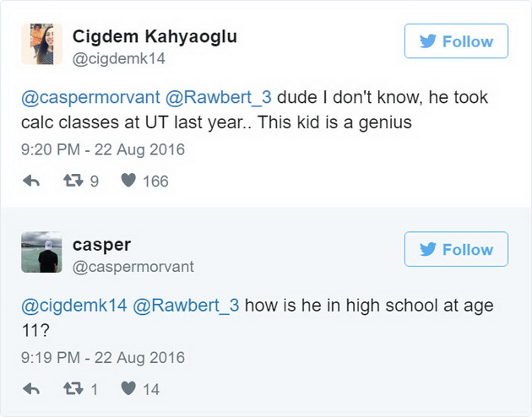Open @caspermorvant mention in first tweet
Viewport: 532px width, 417px height.
[90, 98]
